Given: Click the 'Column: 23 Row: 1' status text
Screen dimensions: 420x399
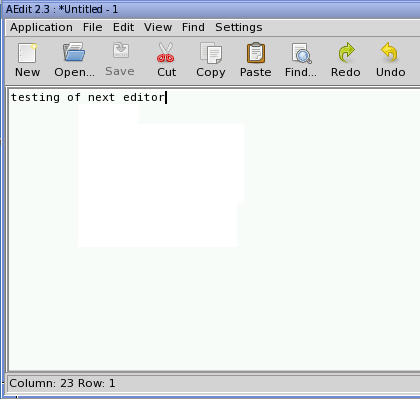Looking at the screenshot, I should click(x=62, y=383).
